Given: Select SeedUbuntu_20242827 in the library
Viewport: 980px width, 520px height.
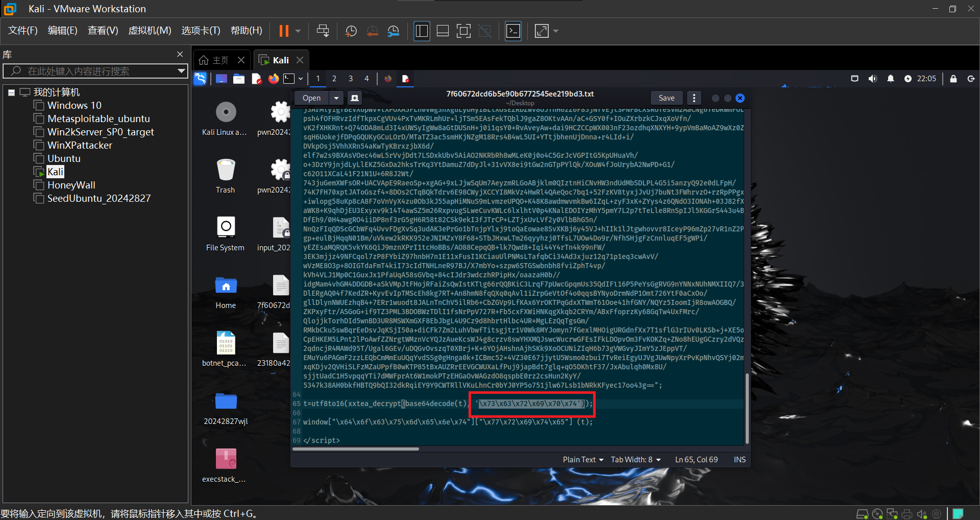Looking at the screenshot, I should pyautogui.click(x=99, y=198).
